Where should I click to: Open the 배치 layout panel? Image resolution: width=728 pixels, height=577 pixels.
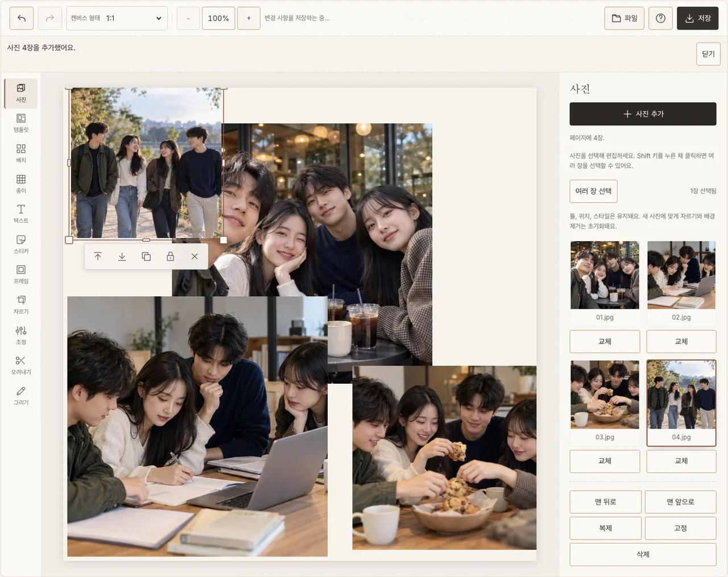point(21,153)
